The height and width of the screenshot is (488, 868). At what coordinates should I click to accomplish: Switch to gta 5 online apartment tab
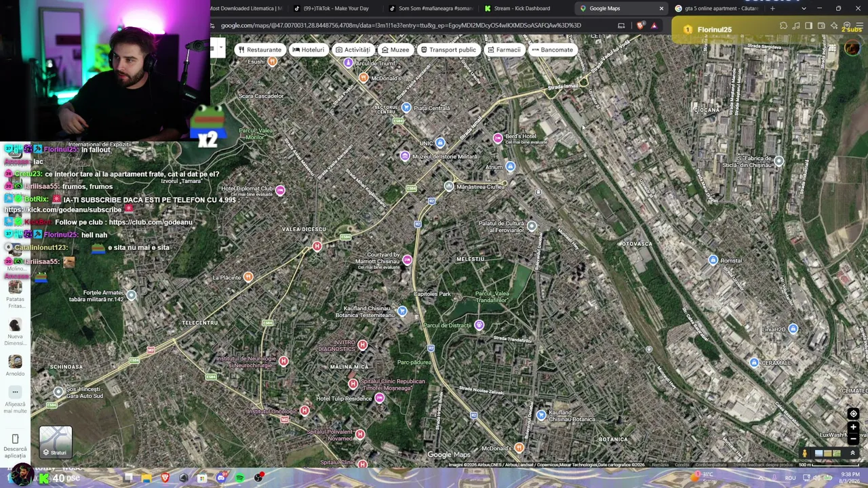[716, 8]
